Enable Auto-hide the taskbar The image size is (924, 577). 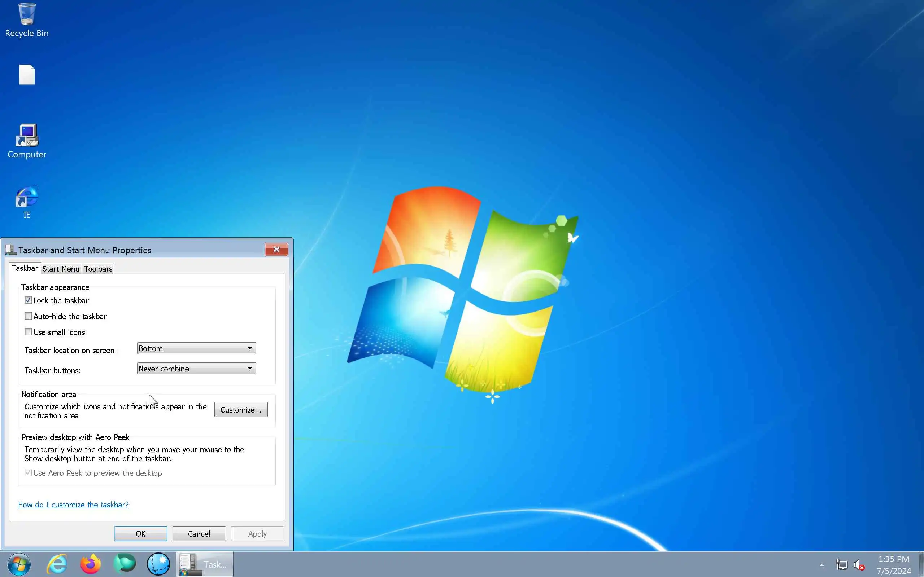click(28, 316)
